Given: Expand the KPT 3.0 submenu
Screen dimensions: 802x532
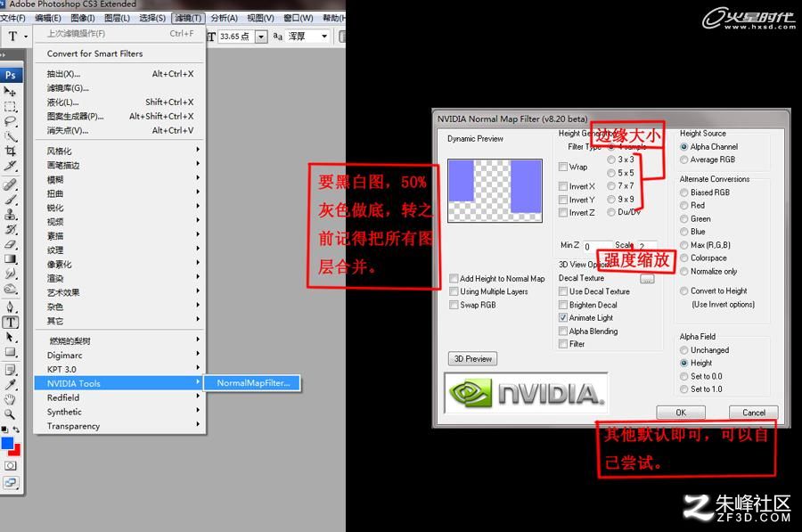Looking at the screenshot, I should point(119,369).
